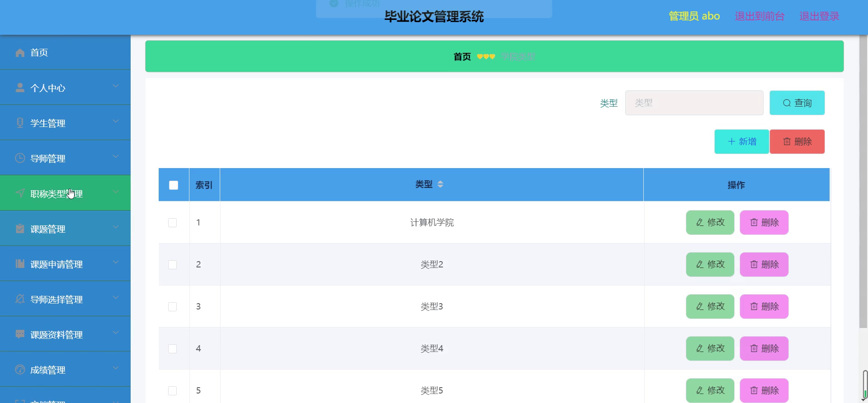Click the 计算机学院 table cell

pos(432,222)
